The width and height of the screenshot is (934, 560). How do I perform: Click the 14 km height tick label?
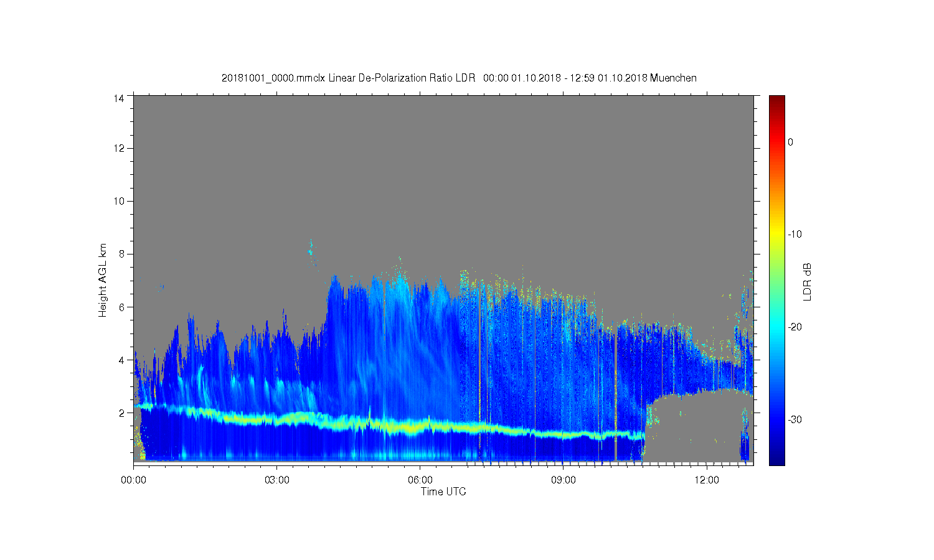coord(120,98)
